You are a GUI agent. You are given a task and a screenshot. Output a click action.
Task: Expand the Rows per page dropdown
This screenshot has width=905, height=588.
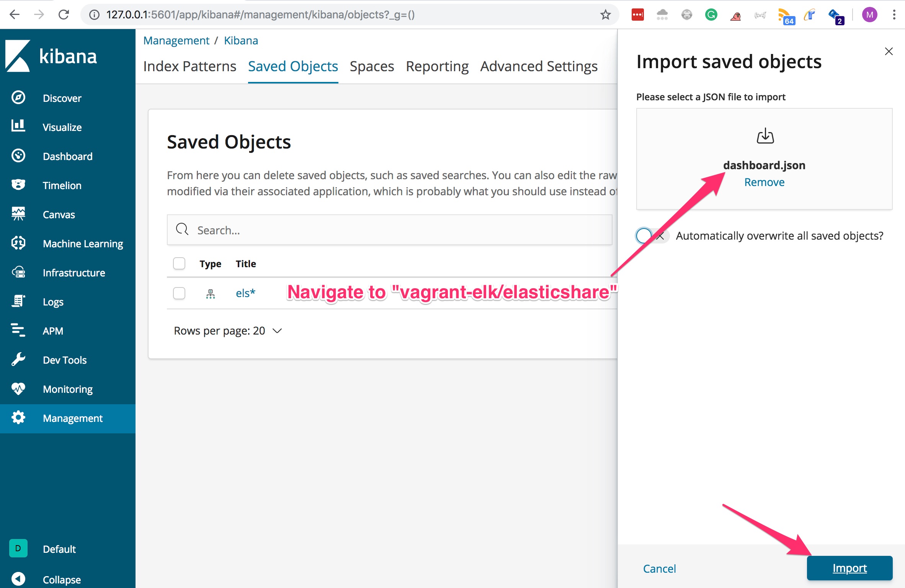coord(228,331)
